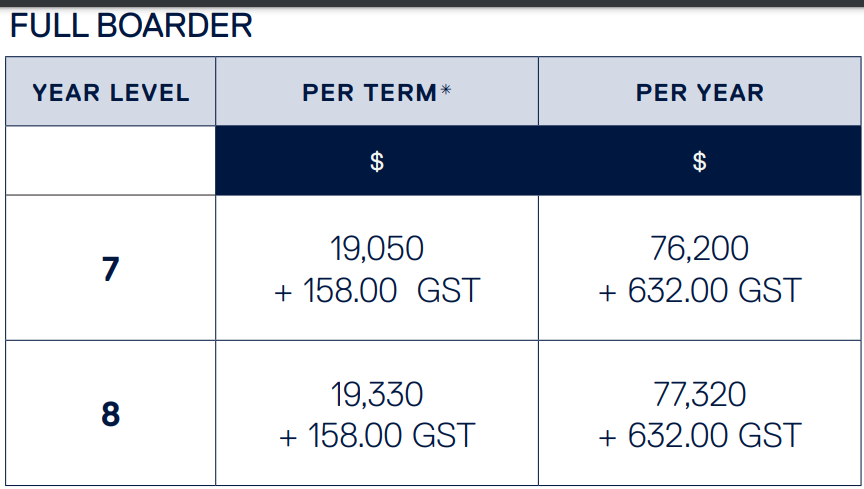Click Year 7 per year + 632.00 GST
This screenshot has width=864, height=489.
[x=700, y=291]
